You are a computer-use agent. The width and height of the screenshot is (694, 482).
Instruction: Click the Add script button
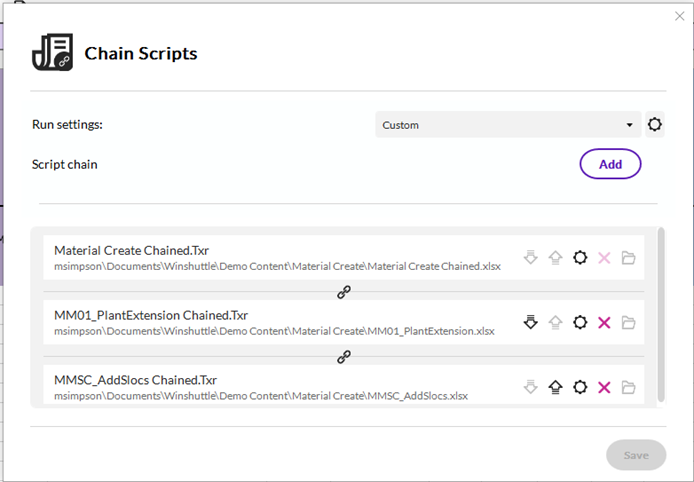click(x=610, y=164)
